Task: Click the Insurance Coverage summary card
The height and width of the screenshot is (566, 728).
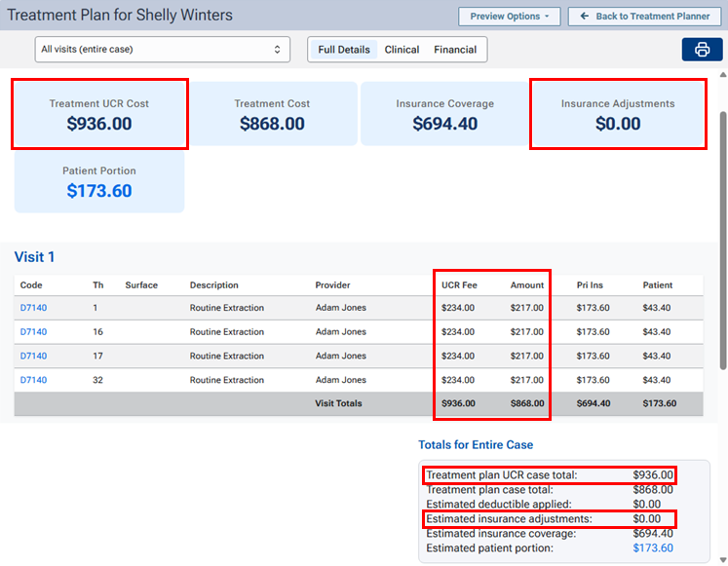Action: [444, 114]
